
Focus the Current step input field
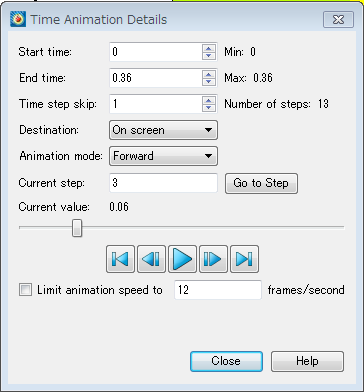point(163,183)
